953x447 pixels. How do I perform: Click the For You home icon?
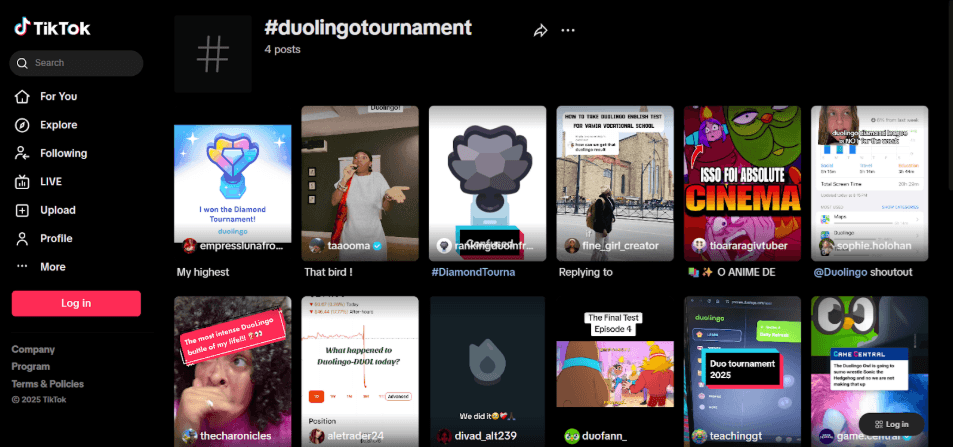click(22, 97)
